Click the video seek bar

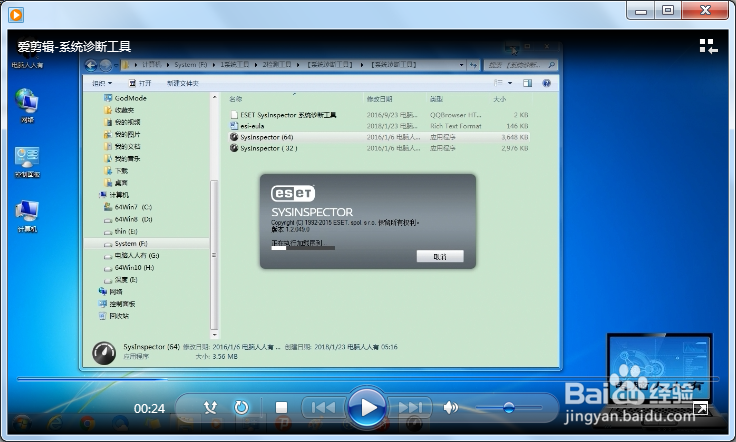[x=368, y=379]
